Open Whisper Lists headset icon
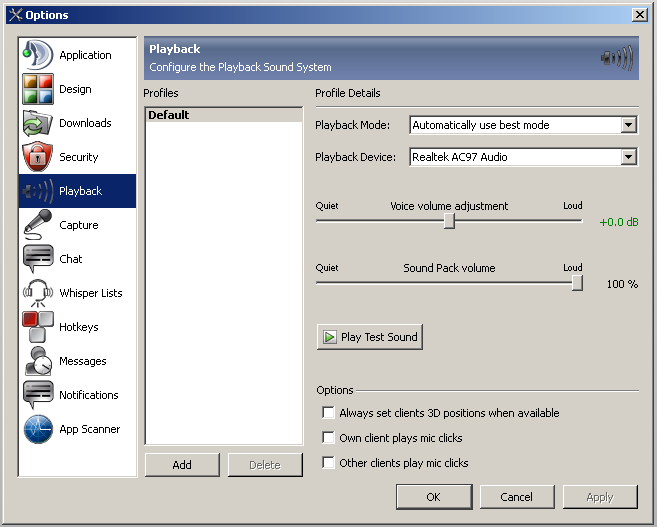 (38, 293)
